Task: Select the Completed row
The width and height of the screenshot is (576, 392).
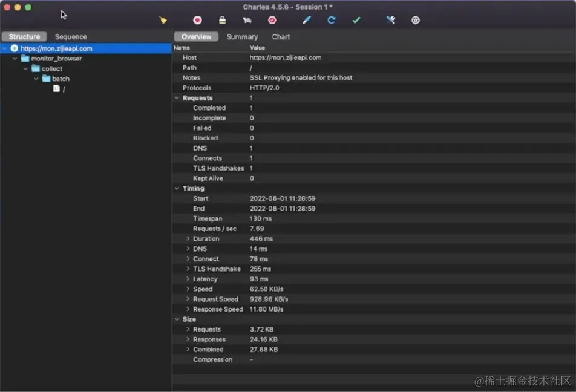Action: [x=374, y=108]
